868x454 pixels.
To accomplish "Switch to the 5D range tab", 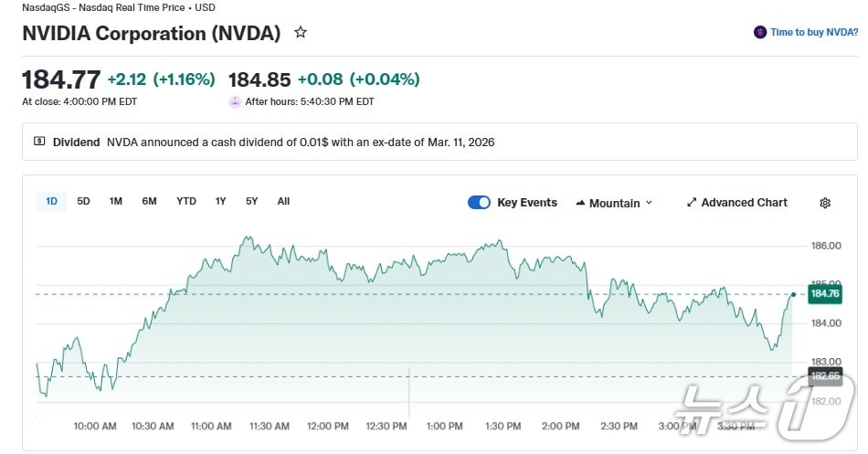I will [83, 201].
